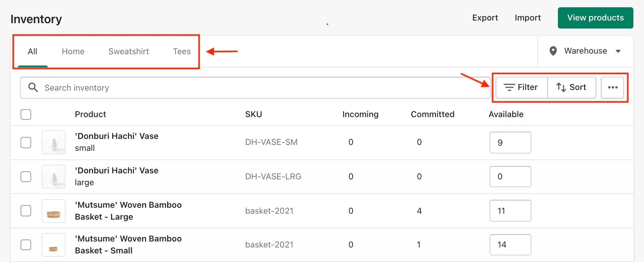Expand the Warehouse location dropdown arrow
The height and width of the screenshot is (262, 644).
[618, 51]
